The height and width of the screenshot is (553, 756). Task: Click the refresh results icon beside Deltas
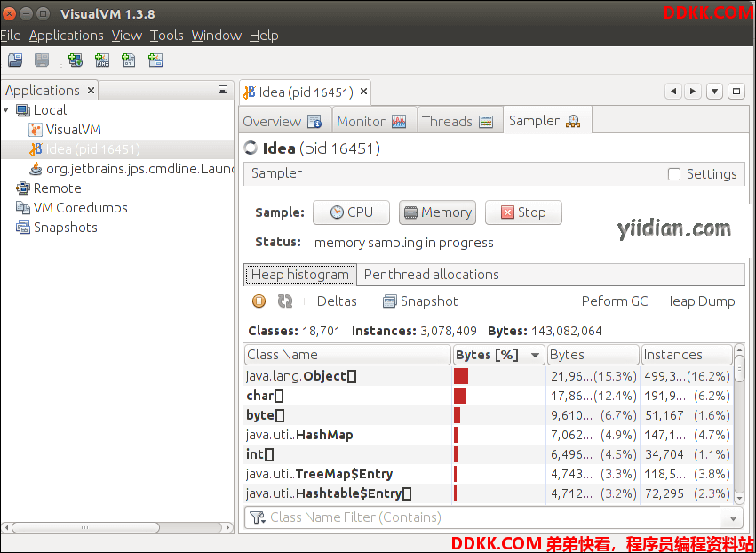pyautogui.click(x=285, y=301)
